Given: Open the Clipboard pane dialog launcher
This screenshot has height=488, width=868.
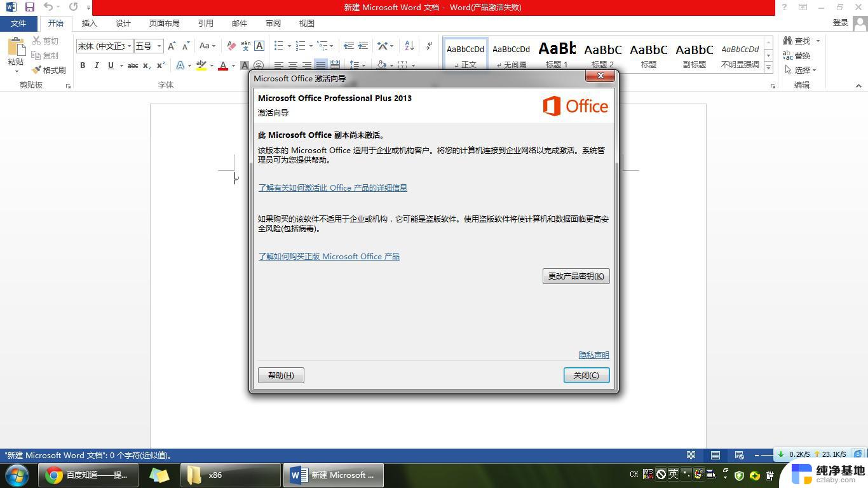Looking at the screenshot, I should pyautogui.click(x=68, y=86).
